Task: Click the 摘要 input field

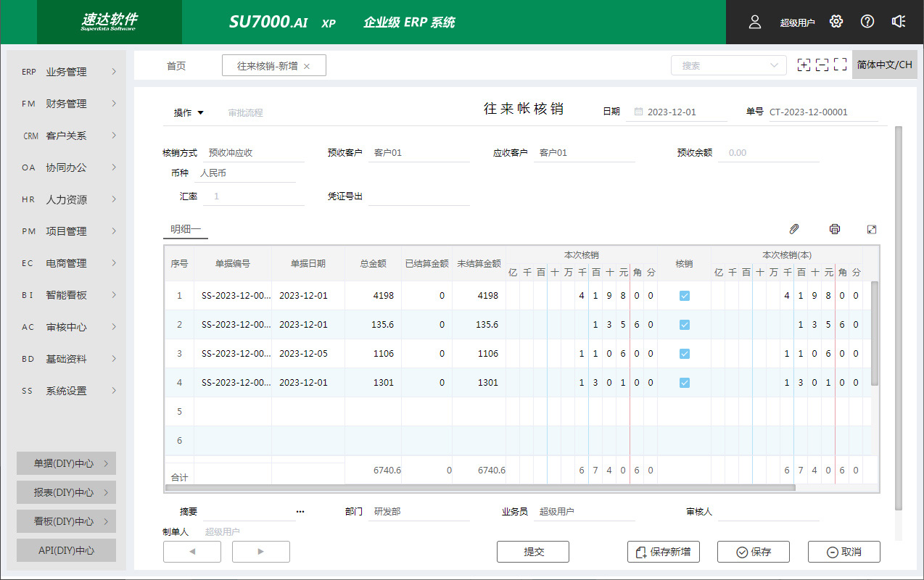Action: click(245, 512)
